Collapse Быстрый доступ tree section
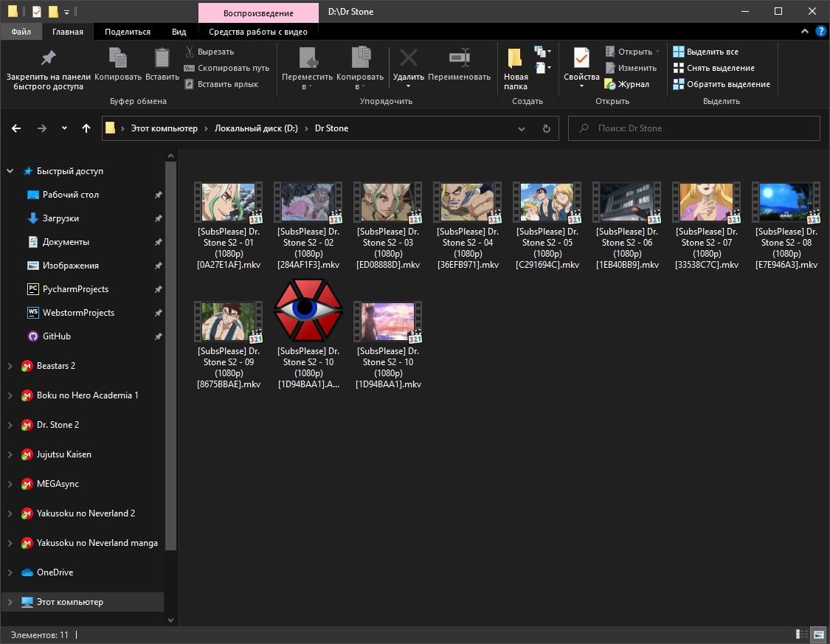The image size is (830, 644). [x=10, y=171]
